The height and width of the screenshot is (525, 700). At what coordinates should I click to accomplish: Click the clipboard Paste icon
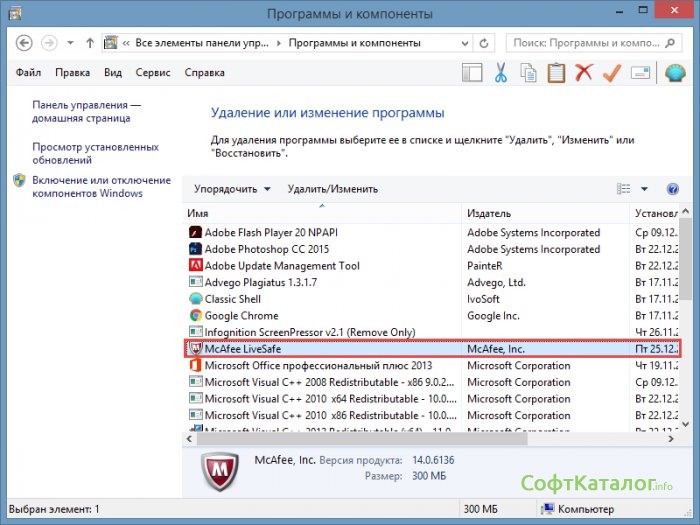pos(556,73)
